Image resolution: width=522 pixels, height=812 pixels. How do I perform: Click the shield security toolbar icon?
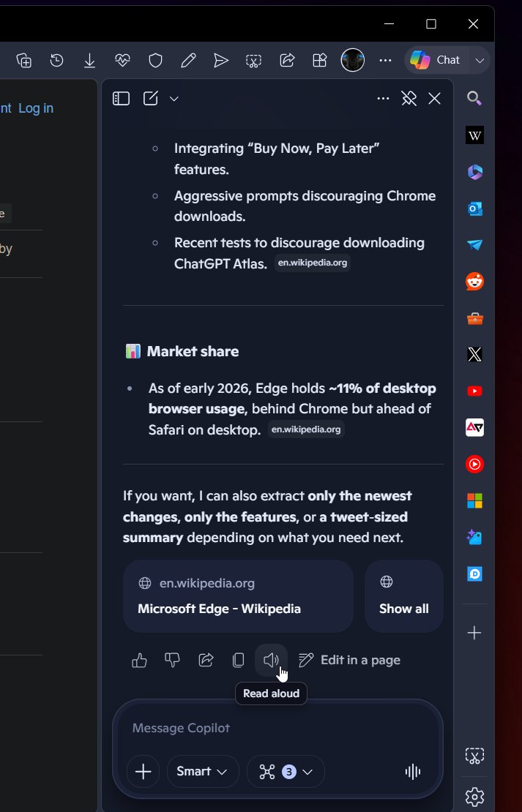pos(155,61)
